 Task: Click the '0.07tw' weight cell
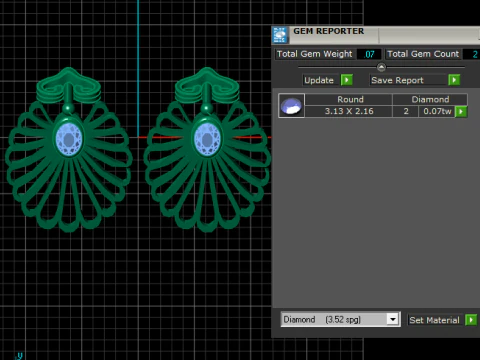coord(437,111)
